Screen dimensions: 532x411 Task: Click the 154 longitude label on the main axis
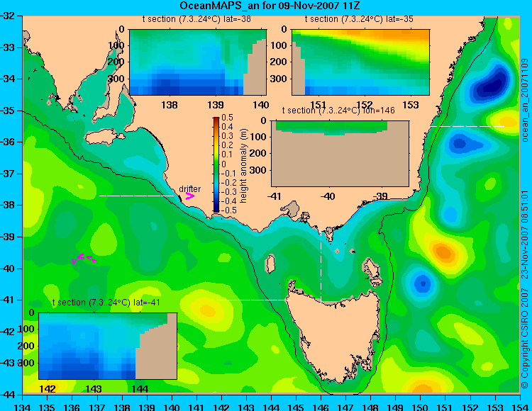point(519,407)
